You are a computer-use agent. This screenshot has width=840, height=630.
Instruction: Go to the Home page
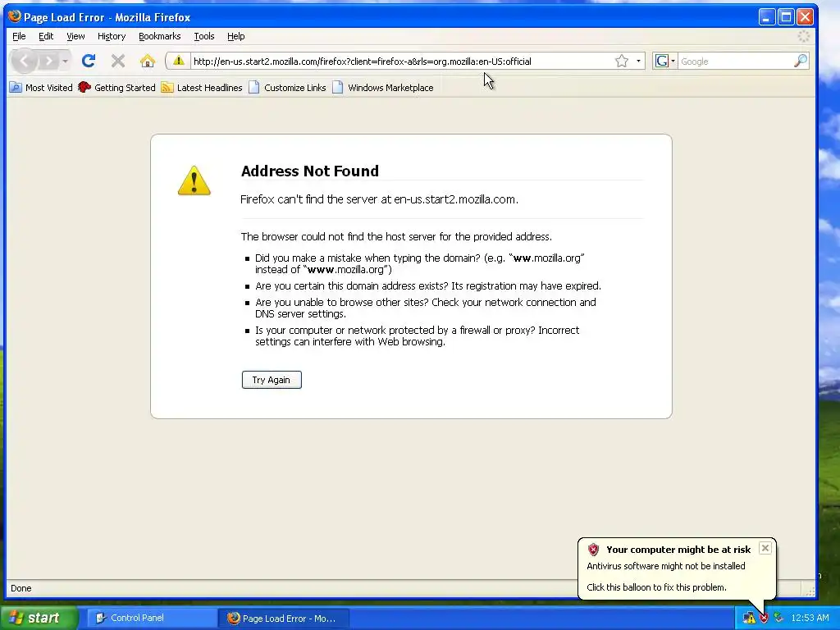click(148, 61)
